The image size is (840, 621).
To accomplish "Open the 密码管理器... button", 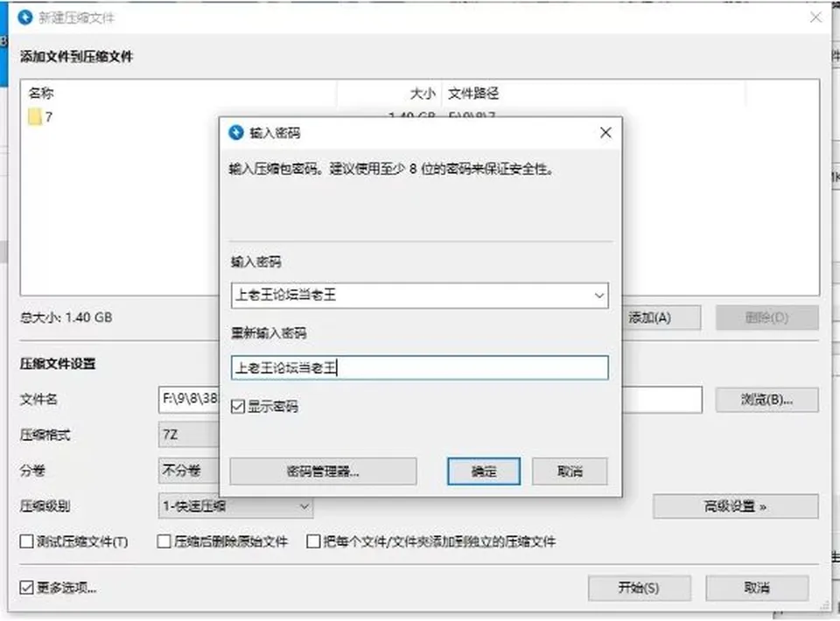I will [x=323, y=471].
